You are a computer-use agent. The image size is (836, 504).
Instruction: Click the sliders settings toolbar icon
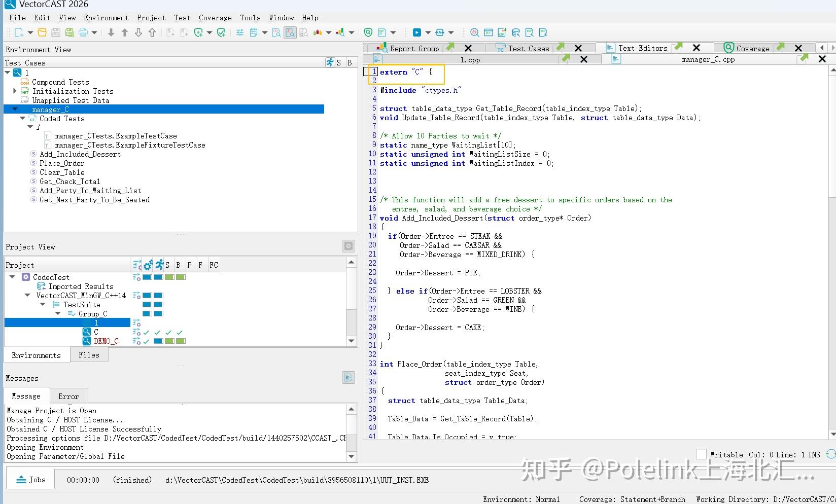240,32
